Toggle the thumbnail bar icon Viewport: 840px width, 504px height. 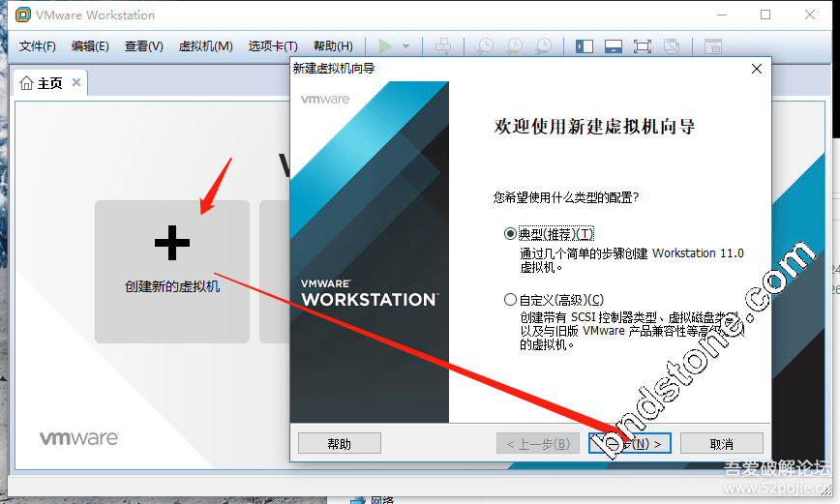point(613,46)
